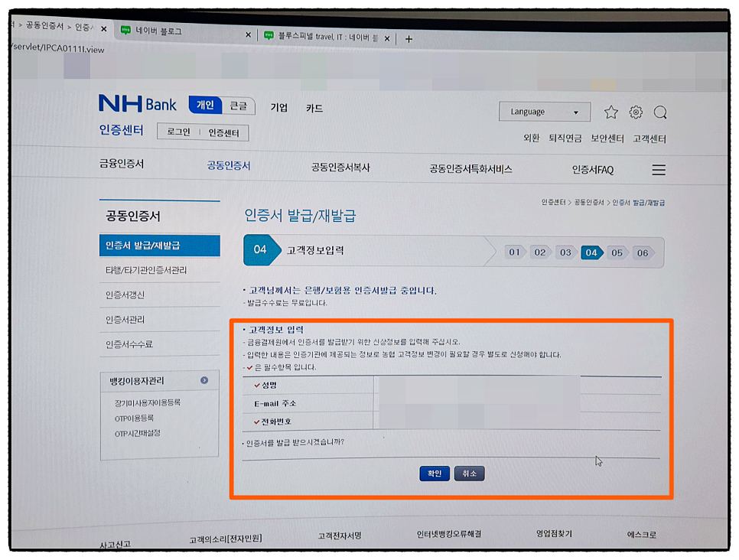Image resolution: width=739 pixels, height=560 pixels.
Task: Click step 02 indicator
Action: tap(540, 252)
